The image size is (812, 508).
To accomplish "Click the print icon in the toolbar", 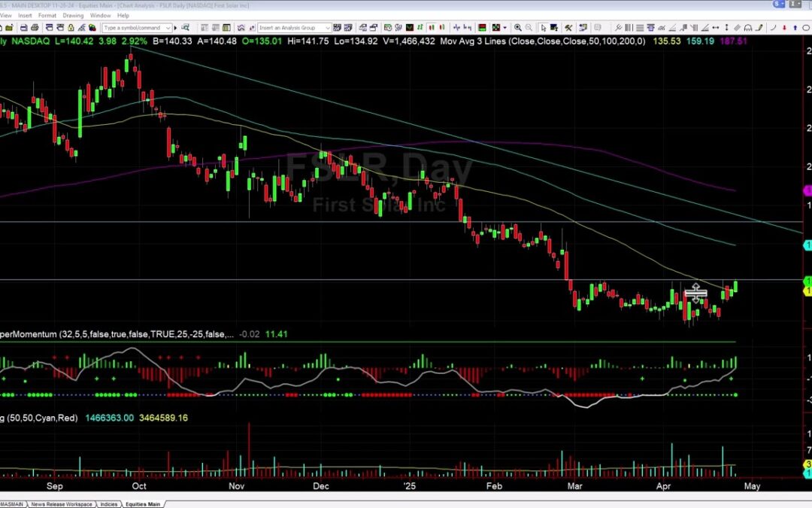I will click(35, 28).
